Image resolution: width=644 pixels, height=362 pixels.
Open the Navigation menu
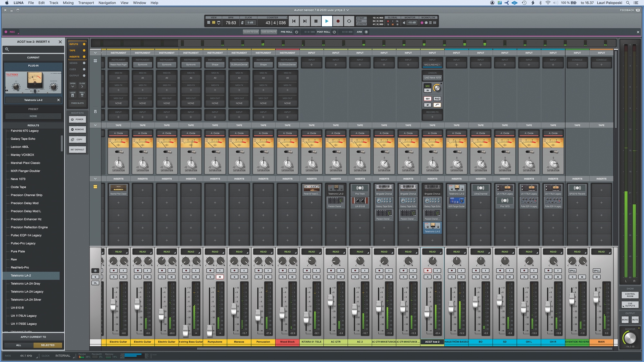[107, 3]
